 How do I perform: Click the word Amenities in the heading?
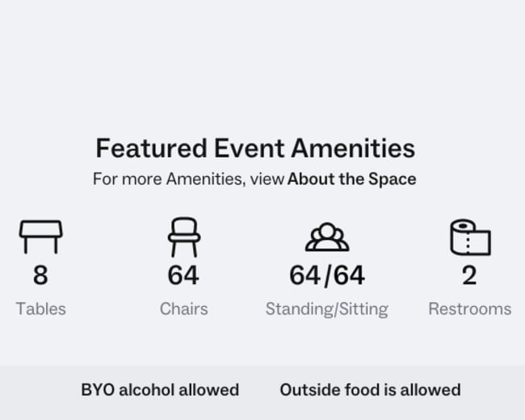tap(353, 149)
